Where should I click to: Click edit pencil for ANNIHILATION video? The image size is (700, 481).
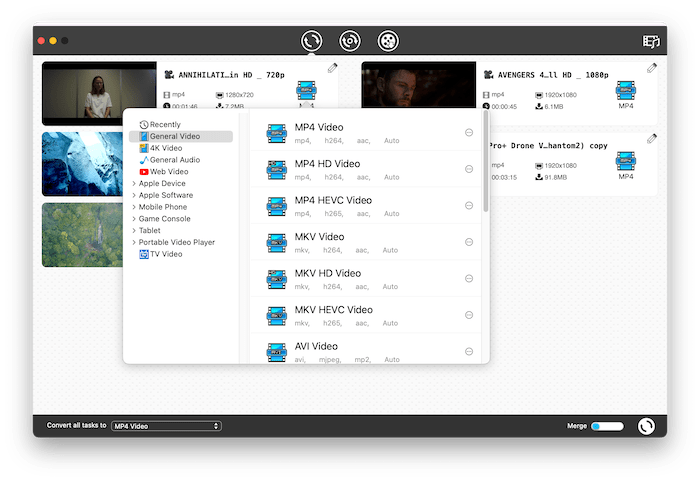332,69
